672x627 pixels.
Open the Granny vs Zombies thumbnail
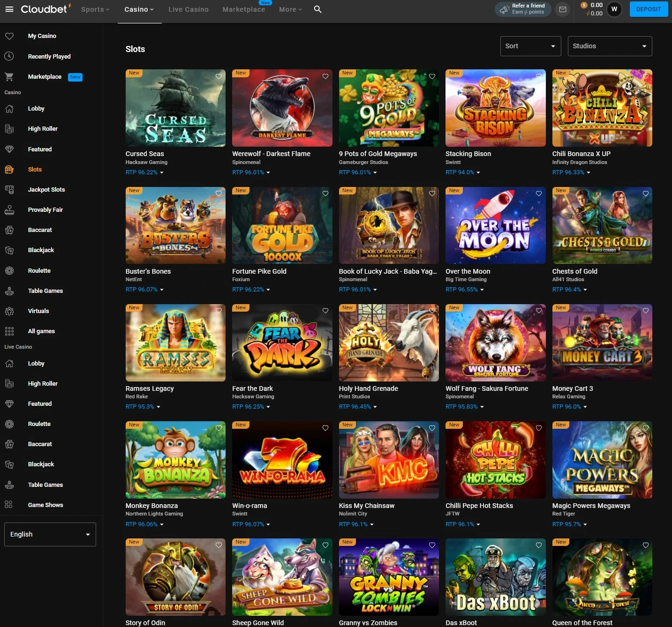click(389, 577)
